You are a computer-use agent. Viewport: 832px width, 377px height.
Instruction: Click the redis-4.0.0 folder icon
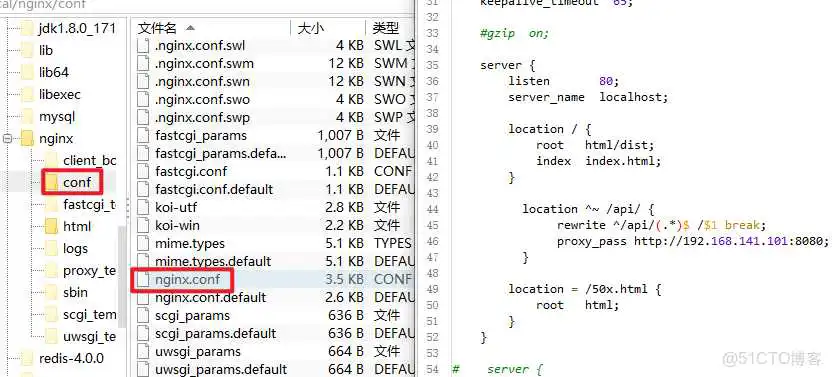click(27, 358)
